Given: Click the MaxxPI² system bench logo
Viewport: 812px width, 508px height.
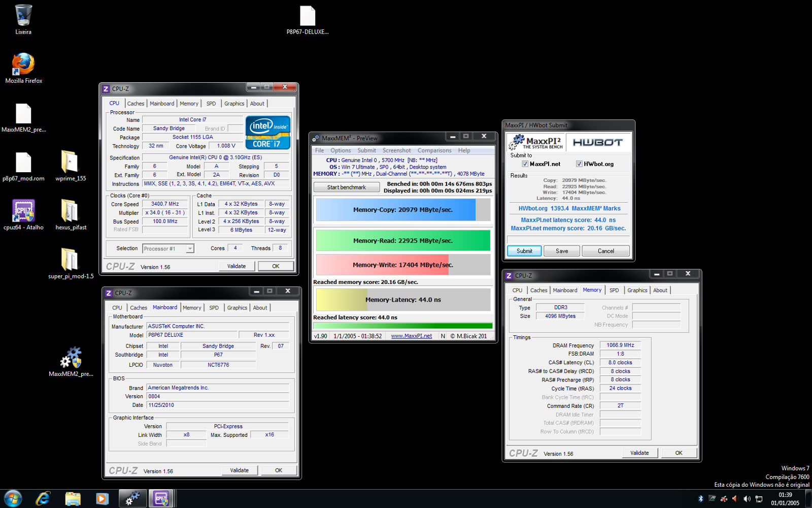Looking at the screenshot, I should [x=536, y=143].
